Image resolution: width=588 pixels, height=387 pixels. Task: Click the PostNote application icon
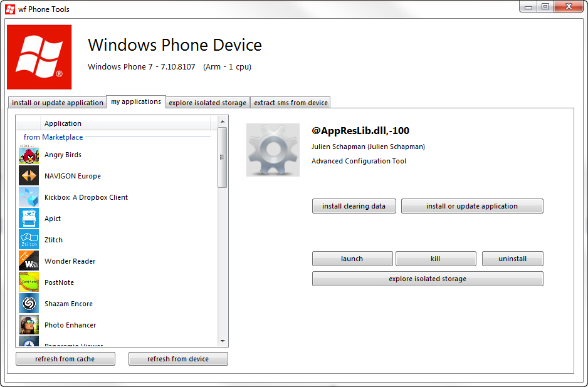pos(28,282)
